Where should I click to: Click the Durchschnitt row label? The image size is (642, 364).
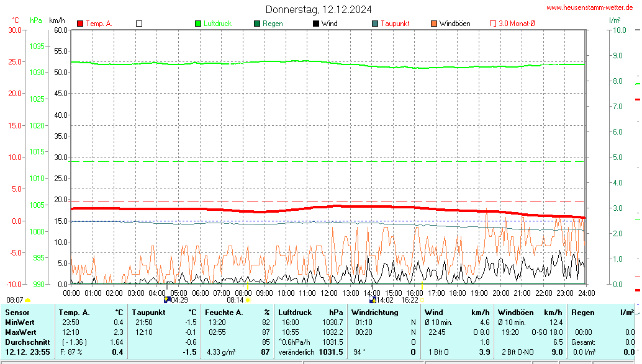[26, 342]
